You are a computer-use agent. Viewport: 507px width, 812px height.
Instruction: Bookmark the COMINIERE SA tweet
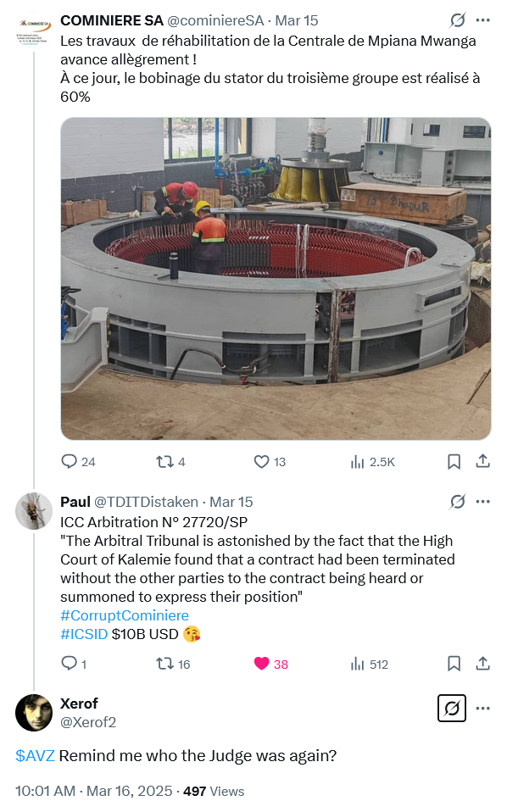tap(454, 461)
